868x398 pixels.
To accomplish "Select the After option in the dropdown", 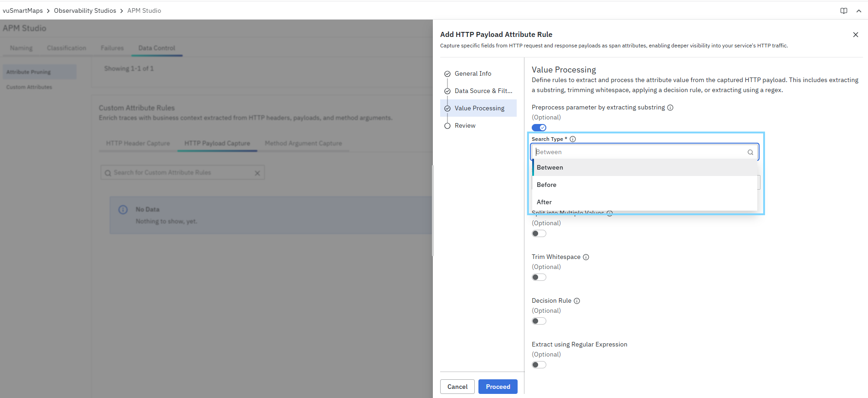I will tap(645, 202).
